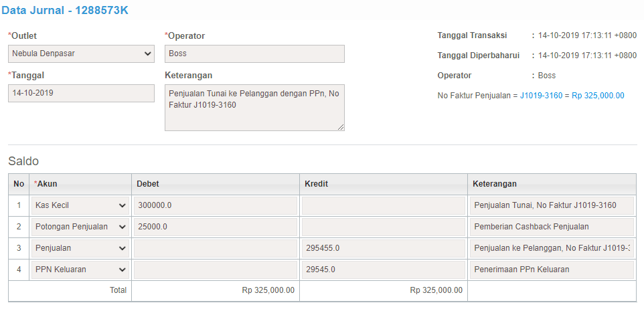Click Keterangan field Pemberian Cashback Penjualan

point(552,227)
